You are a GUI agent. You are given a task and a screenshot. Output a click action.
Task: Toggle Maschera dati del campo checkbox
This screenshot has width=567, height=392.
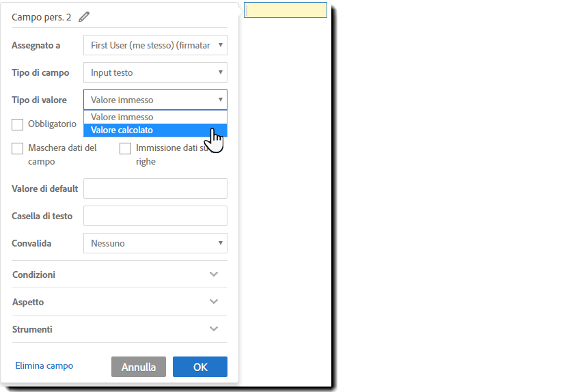[18, 148]
